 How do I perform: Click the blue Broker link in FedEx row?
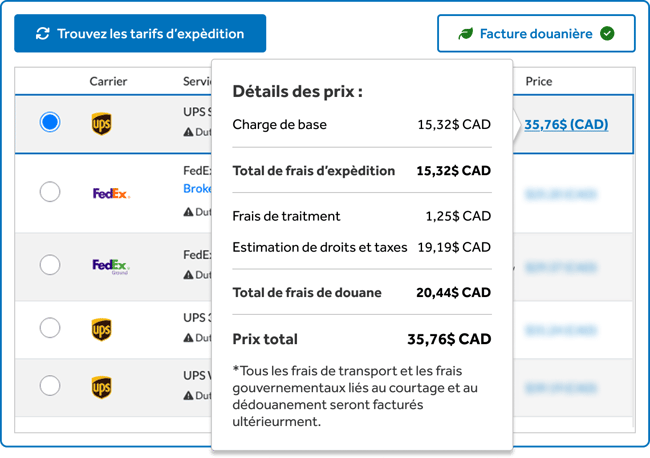[197, 189]
